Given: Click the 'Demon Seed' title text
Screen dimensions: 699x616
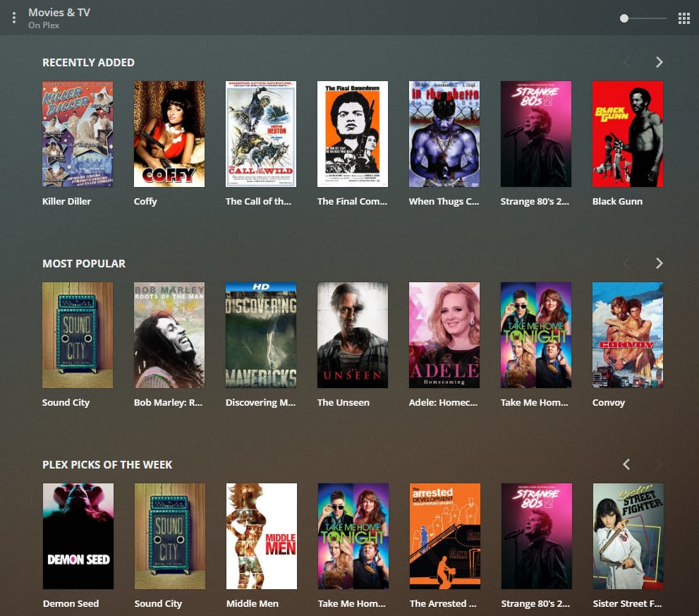Looking at the screenshot, I should click(x=71, y=603).
